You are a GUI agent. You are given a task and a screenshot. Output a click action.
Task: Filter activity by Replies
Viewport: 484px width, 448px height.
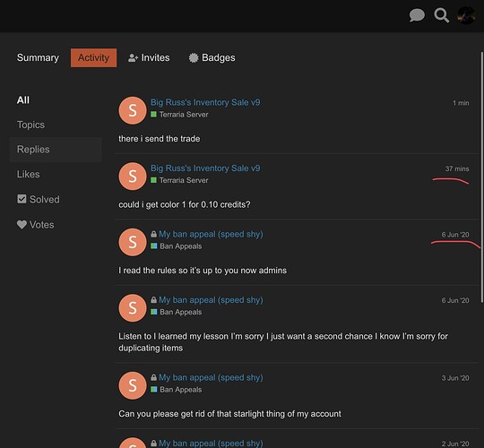pos(33,150)
